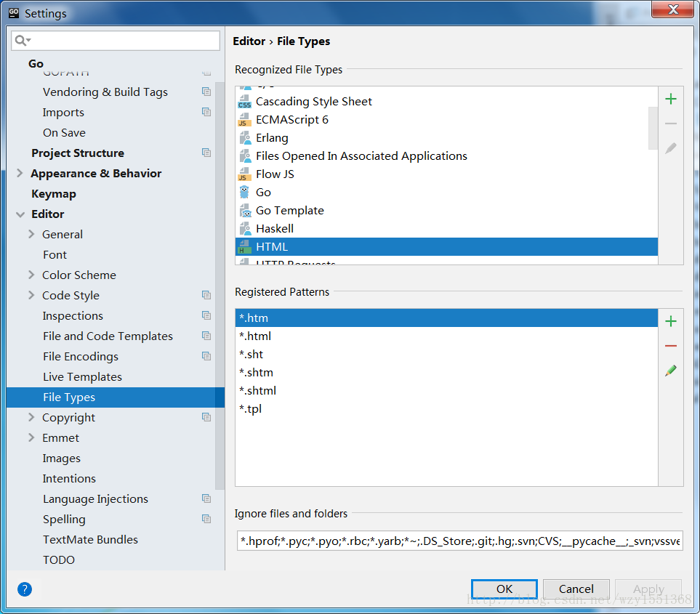Image resolution: width=700 pixels, height=614 pixels.
Task: Click the Haskell file type icon
Action: (x=245, y=229)
